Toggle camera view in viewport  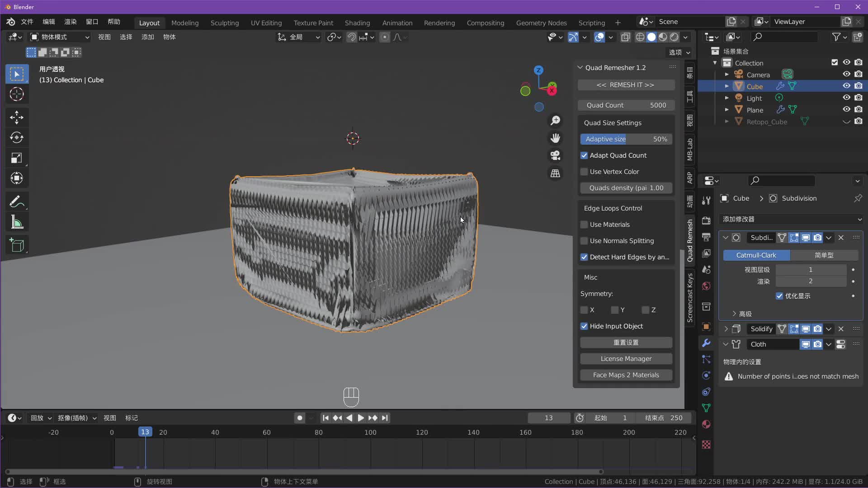(x=555, y=155)
